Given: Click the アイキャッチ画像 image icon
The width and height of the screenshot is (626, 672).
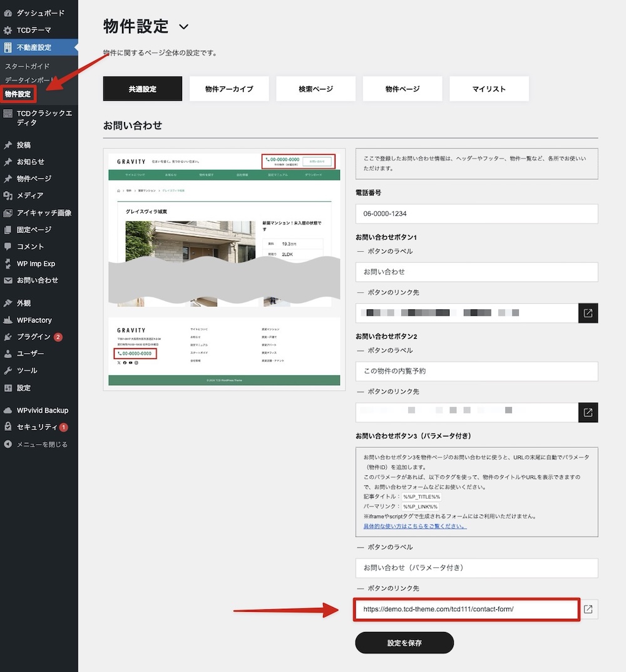Looking at the screenshot, I should pos(8,213).
